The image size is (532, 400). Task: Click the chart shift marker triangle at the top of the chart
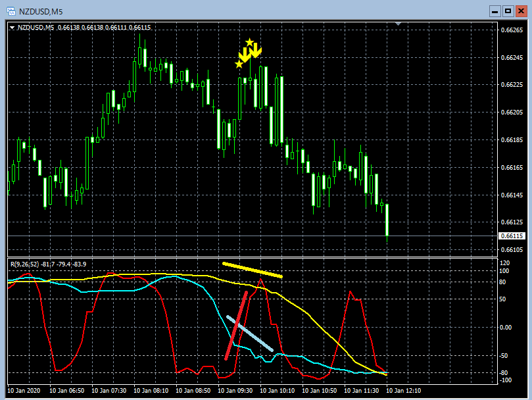pos(398,24)
